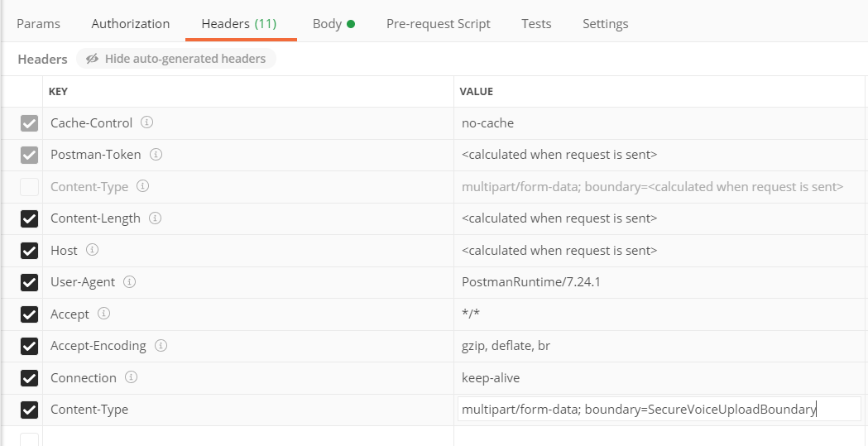Image resolution: width=868 pixels, height=446 pixels.
Task: Click info icon beside Host header
Action: pos(93,250)
